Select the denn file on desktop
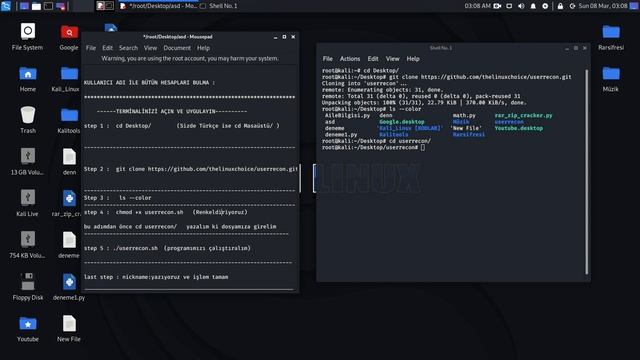This screenshot has height=360, width=640. [x=69, y=162]
